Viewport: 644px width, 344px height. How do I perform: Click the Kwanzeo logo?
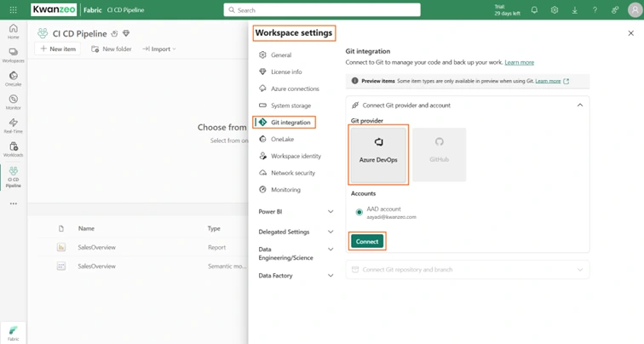click(54, 10)
